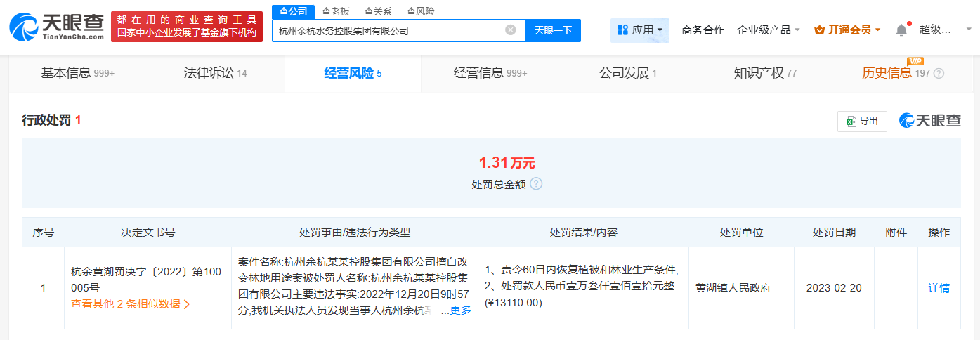980x340 pixels.
Task: Expand the 企业级产品 dropdown
Action: [769, 30]
